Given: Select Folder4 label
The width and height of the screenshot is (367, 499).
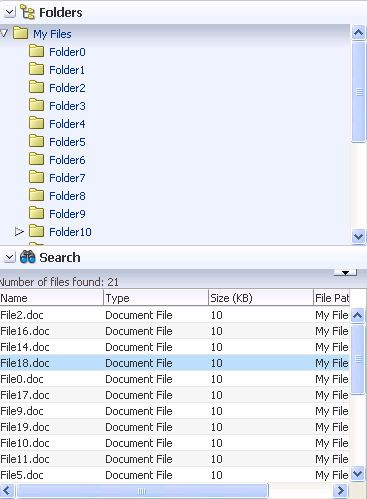Looking at the screenshot, I should [67, 124].
